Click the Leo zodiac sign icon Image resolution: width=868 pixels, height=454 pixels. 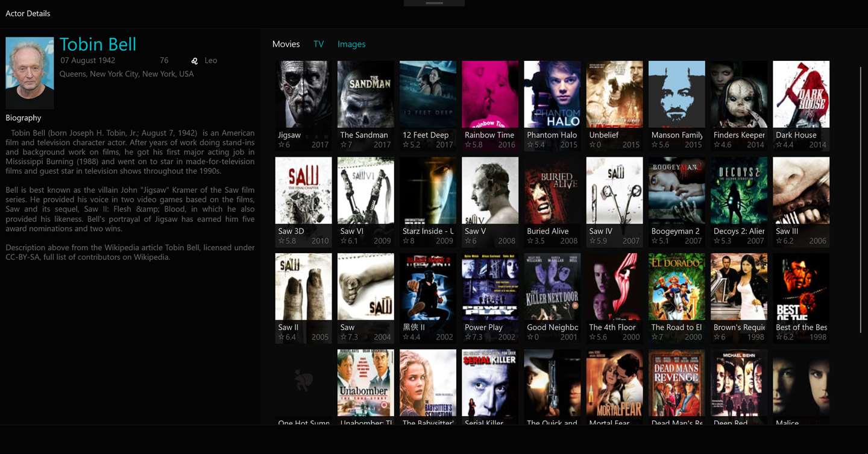tap(195, 61)
